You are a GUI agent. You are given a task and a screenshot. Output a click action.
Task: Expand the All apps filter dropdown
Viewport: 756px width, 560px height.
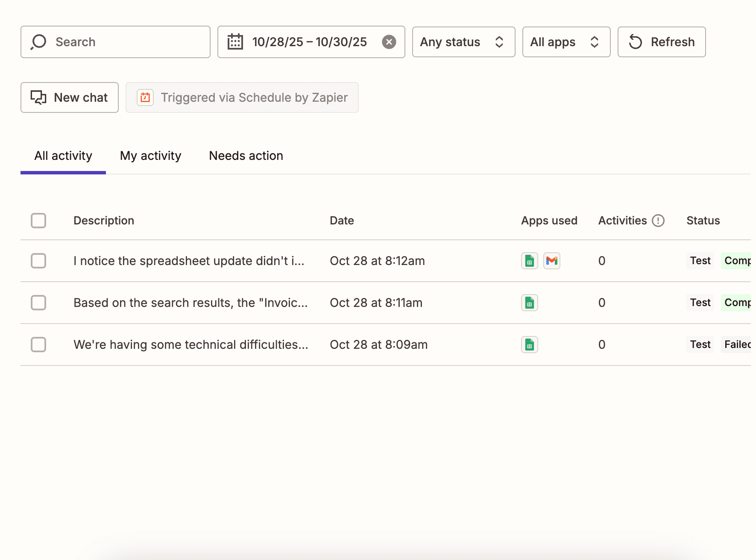coord(566,42)
